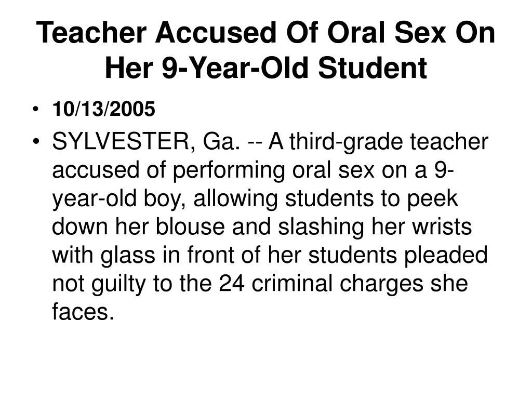Click the word glass in the paragraph
The width and height of the screenshot is (532, 399).
click(128, 255)
